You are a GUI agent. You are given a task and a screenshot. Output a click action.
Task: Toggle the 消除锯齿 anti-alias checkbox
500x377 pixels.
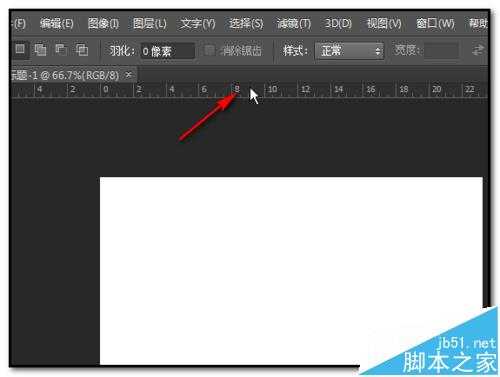point(209,51)
